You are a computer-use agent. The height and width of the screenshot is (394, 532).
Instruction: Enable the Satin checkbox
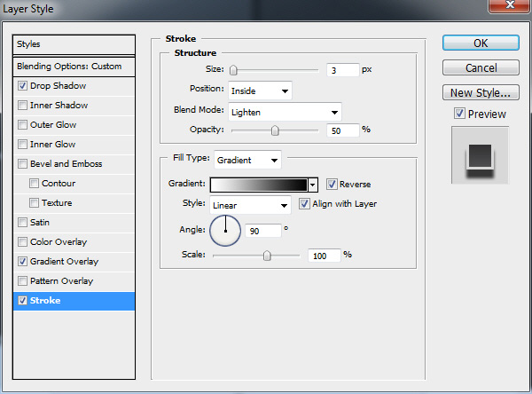coord(22,222)
